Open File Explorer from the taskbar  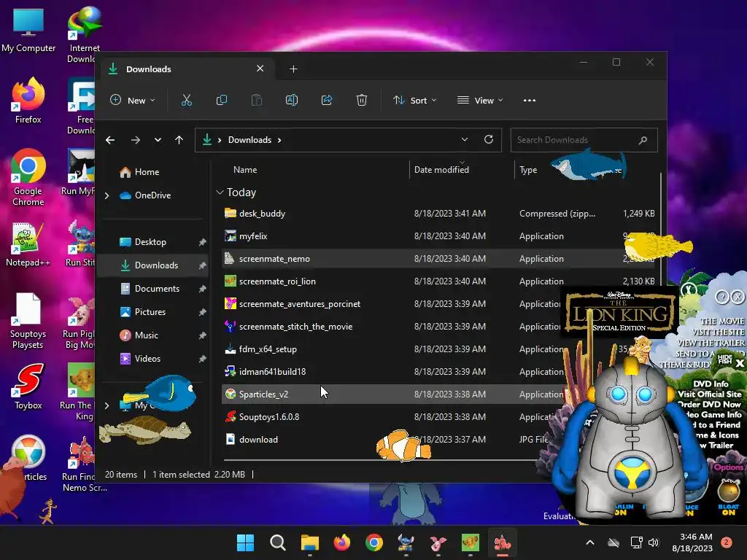click(309, 542)
